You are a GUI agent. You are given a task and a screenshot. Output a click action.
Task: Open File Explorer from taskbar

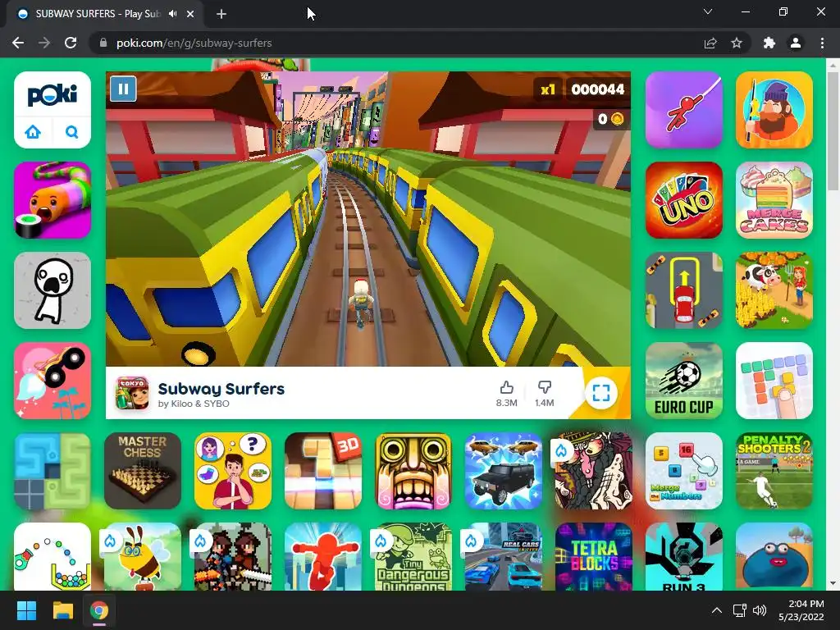(x=62, y=610)
